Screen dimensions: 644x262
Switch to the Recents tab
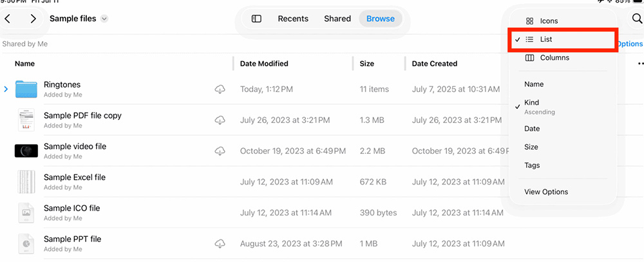point(293,19)
